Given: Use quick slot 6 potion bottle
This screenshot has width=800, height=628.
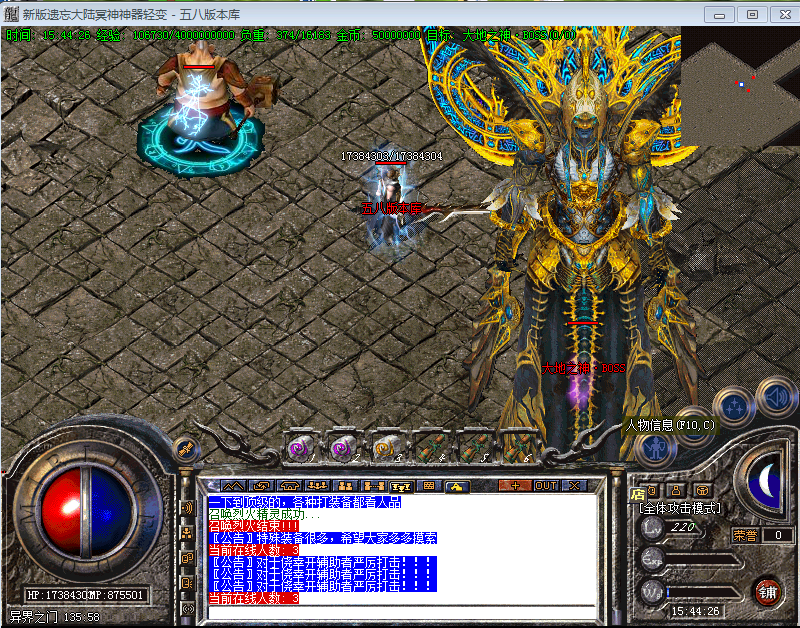Looking at the screenshot, I should [x=517, y=448].
